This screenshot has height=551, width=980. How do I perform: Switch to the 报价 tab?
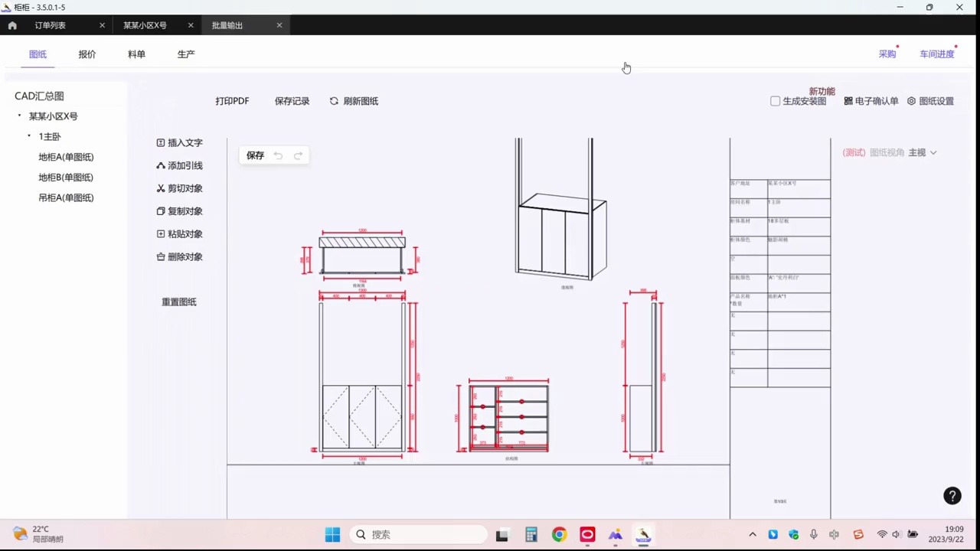[x=87, y=54]
